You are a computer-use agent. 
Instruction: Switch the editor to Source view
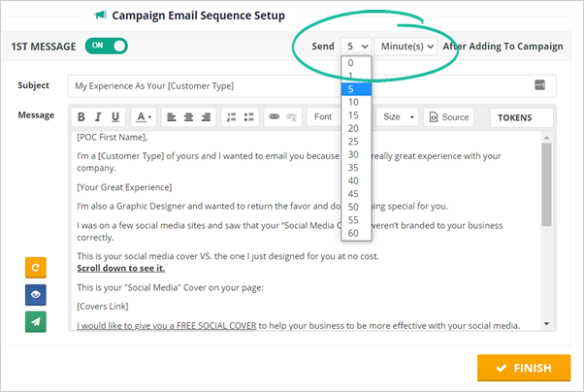448,117
